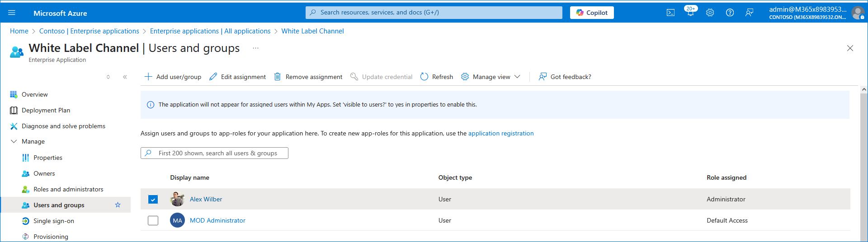
Task: Open the Cloud Shell terminal icon
Action: [670, 13]
